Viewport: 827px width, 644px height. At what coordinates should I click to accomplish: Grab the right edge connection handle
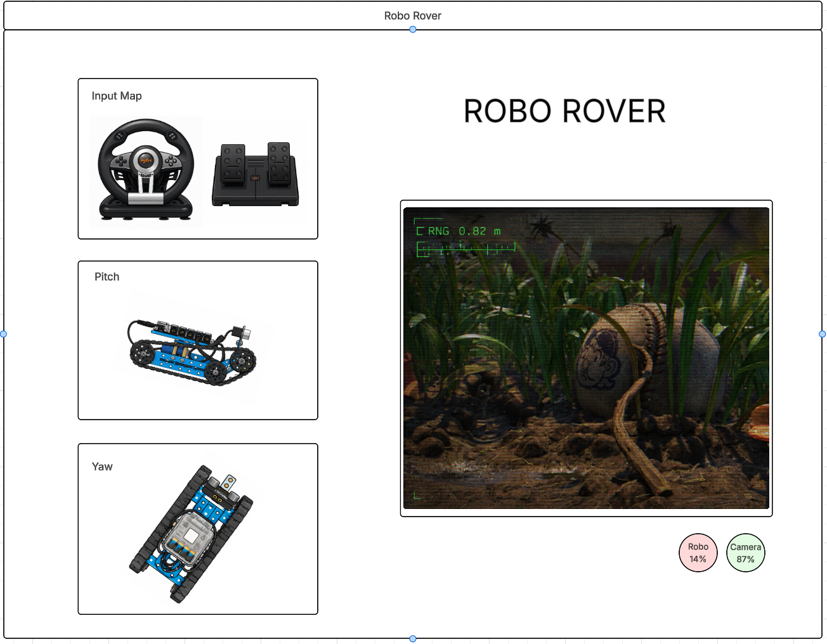click(823, 334)
